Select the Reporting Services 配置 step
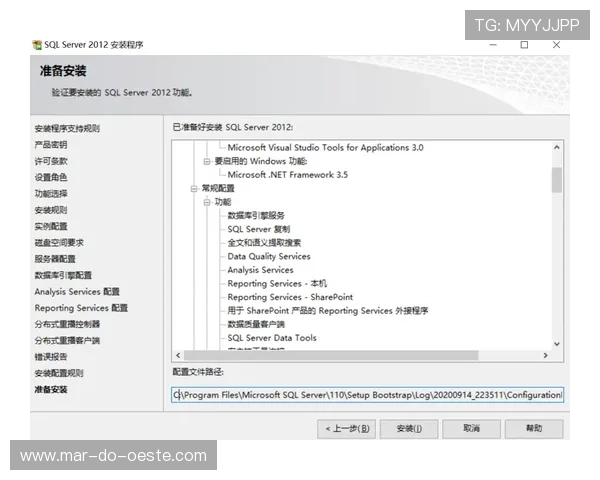The height and width of the screenshot is (480, 600). (x=81, y=308)
